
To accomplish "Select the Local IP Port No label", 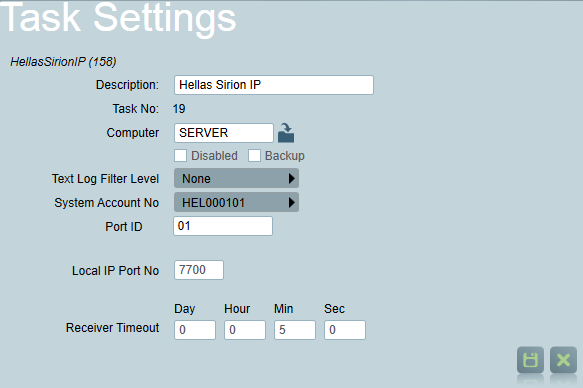I will click(115, 271).
